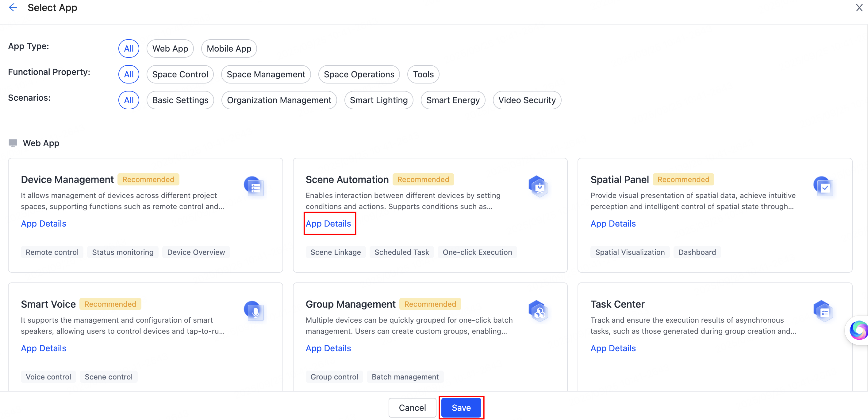The width and height of the screenshot is (868, 420).
Task: Click the Scheduled Task tag
Action: [402, 252]
